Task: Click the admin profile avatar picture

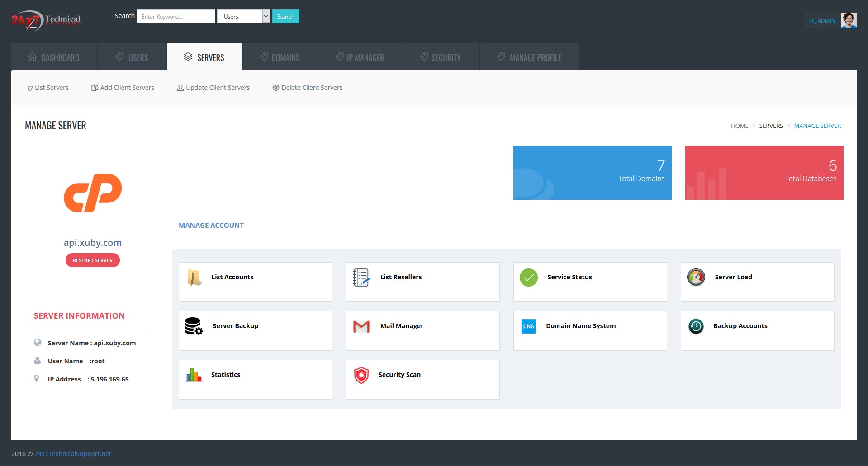Action: (848, 21)
